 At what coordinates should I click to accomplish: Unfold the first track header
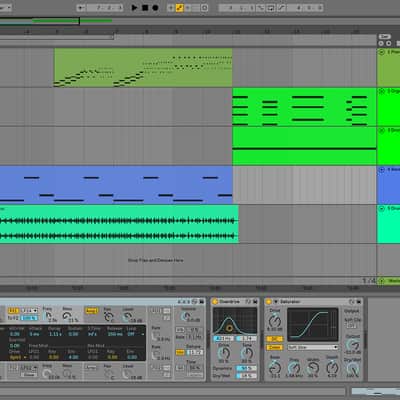382,52
